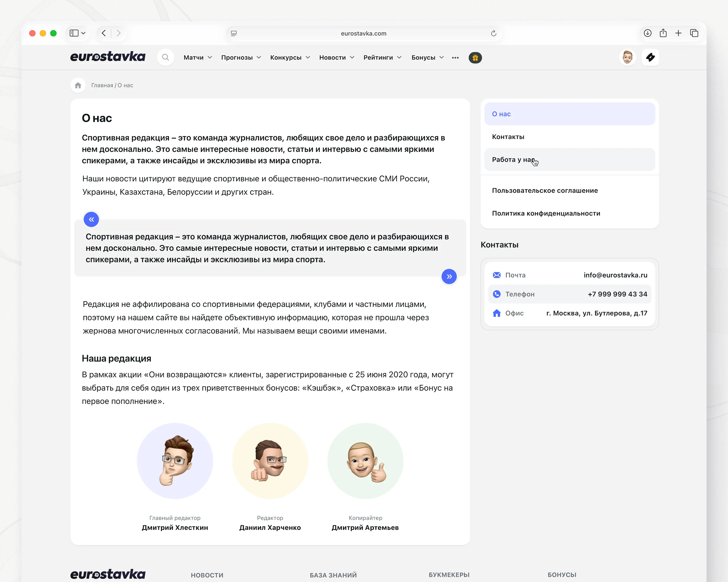This screenshot has height=582, width=728.
Task: Open the Рейтинги dropdown menu
Action: [x=382, y=58]
